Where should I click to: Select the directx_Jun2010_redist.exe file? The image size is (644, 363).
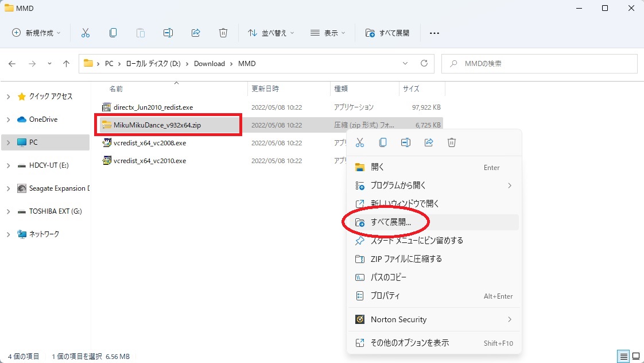tap(153, 107)
